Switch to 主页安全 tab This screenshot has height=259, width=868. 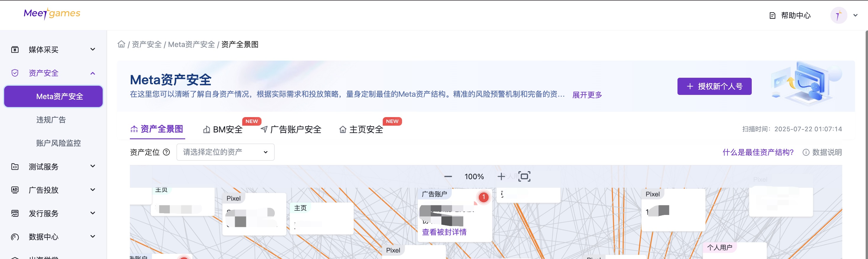[x=361, y=129]
